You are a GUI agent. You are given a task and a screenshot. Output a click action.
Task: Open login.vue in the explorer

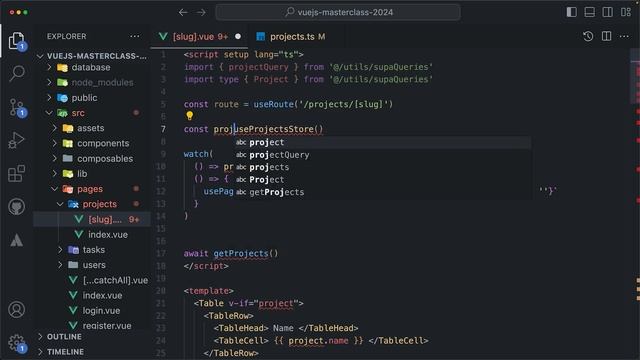tap(92, 311)
